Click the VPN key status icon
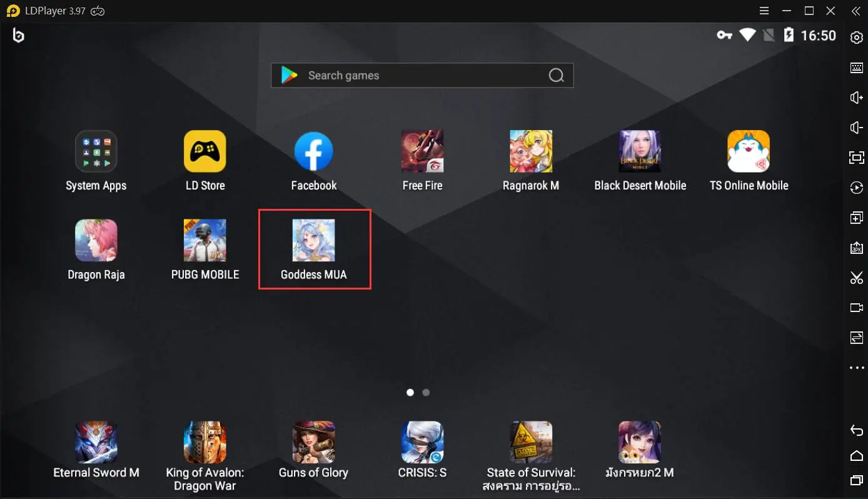Screen dimensions: 868x499 (x=724, y=36)
